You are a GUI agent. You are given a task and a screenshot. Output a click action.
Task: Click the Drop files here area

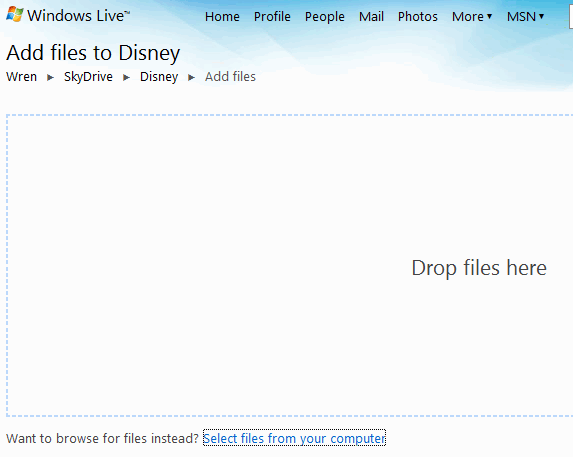coord(289,266)
